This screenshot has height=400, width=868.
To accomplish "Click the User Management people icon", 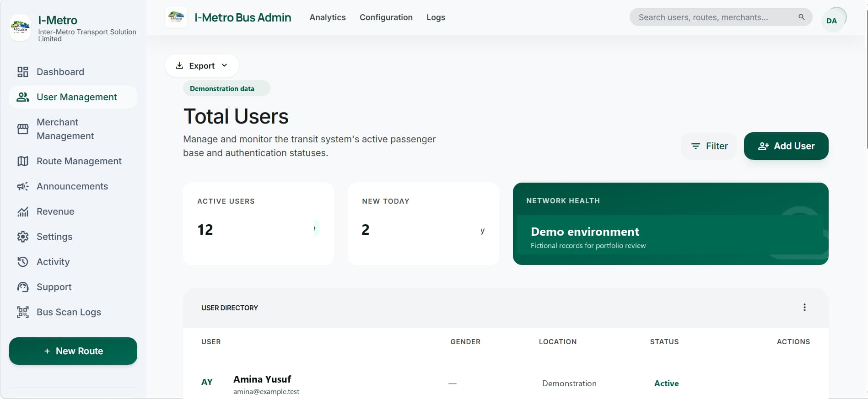I will tap(23, 97).
